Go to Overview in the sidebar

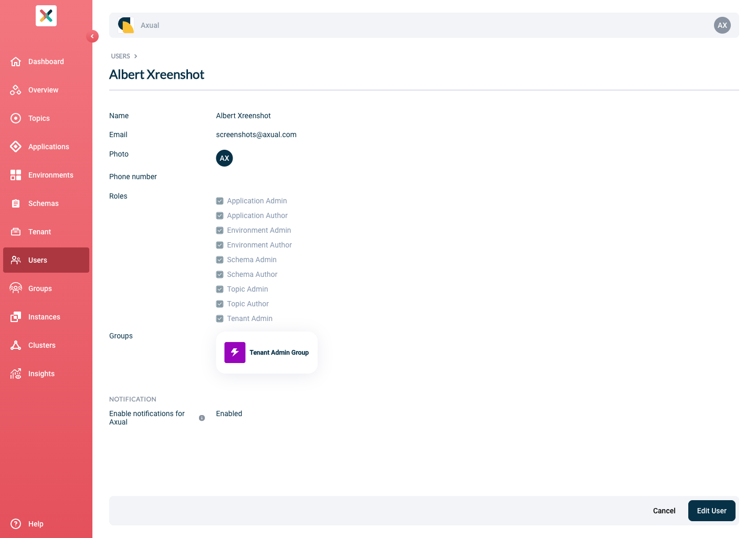pyautogui.click(x=46, y=90)
